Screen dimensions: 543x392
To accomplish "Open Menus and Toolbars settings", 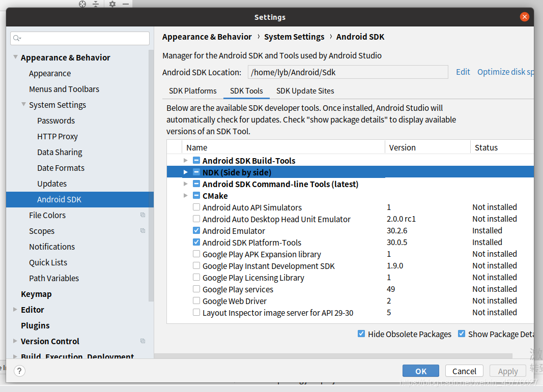I will tap(64, 89).
